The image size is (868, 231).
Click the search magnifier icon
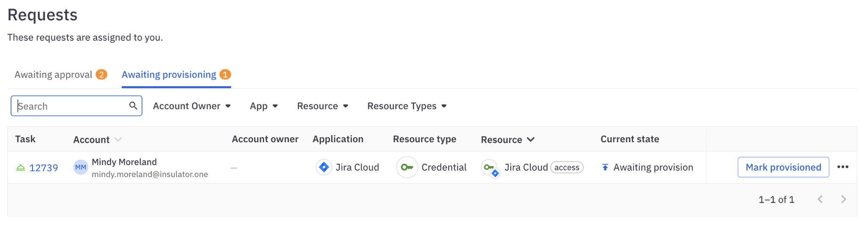(133, 106)
